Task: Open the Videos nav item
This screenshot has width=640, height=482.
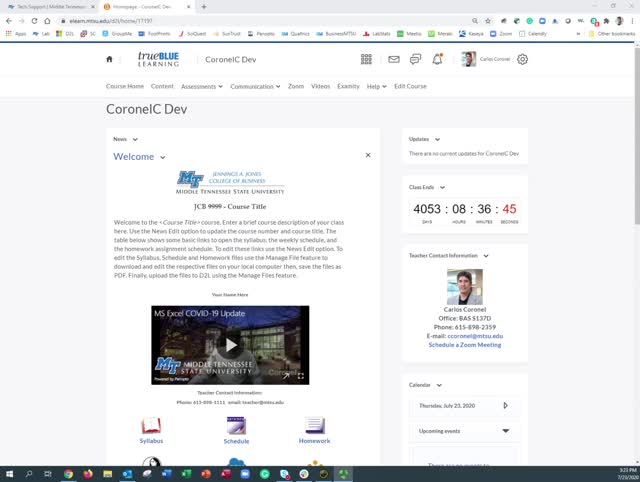Action: coord(320,87)
